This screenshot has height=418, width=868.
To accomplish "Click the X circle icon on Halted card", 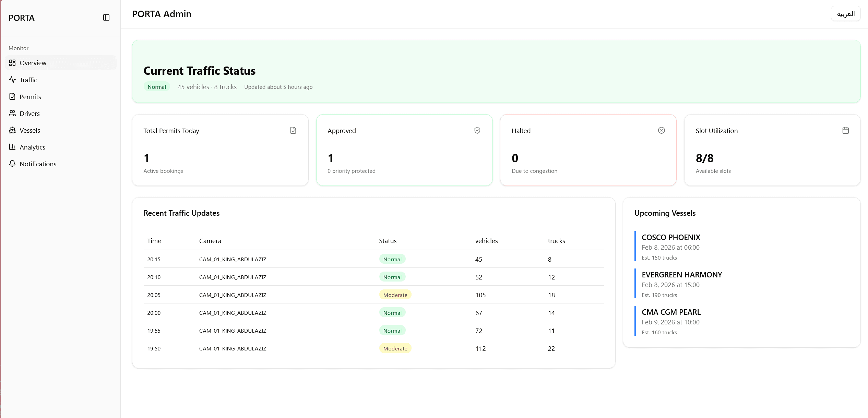I will click(x=661, y=130).
